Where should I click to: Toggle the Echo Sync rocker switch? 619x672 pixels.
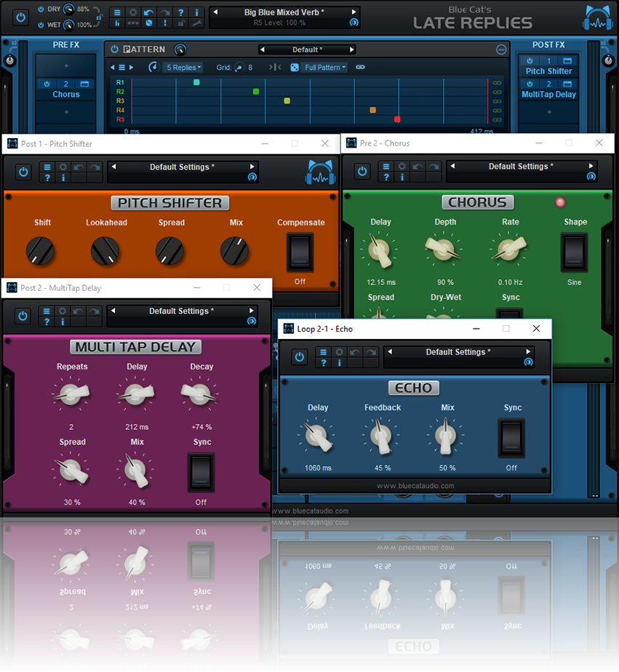point(511,437)
